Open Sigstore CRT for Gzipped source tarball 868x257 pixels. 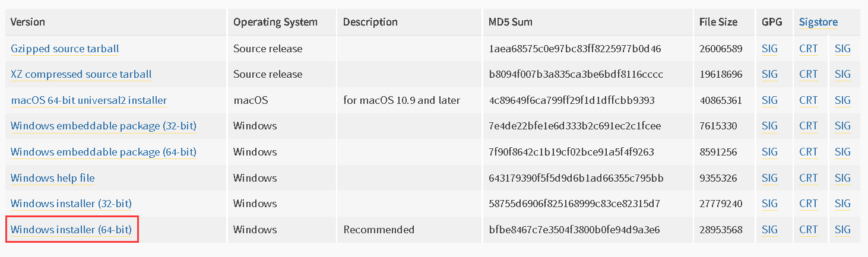pyautogui.click(x=808, y=49)
